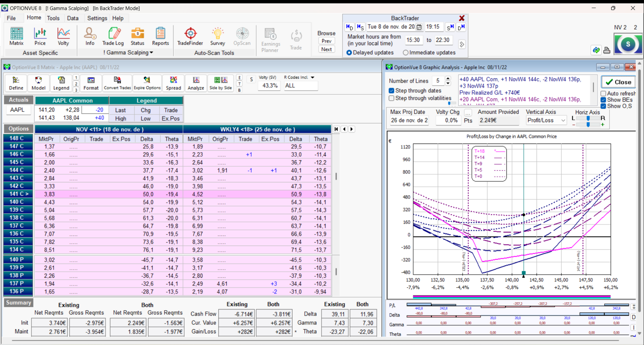Click the Convert Trades icon
This screenshot has width=644, height=345.
tap(117, 83)
